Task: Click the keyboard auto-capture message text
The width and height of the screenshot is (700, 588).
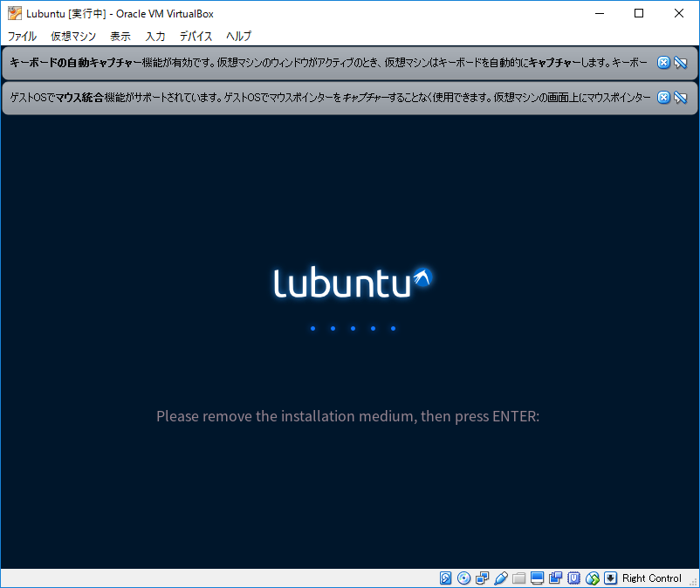Action: pos(328,63)
